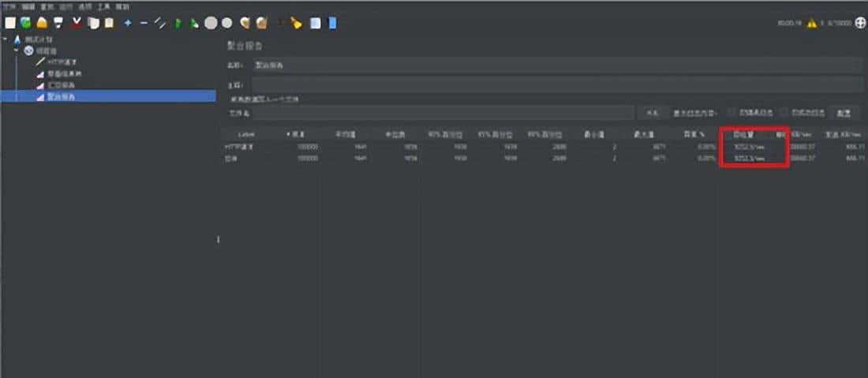This screenshot has height=378, width=868.
Task: Click the Paste clipboard icon
Action: (109, 23)
